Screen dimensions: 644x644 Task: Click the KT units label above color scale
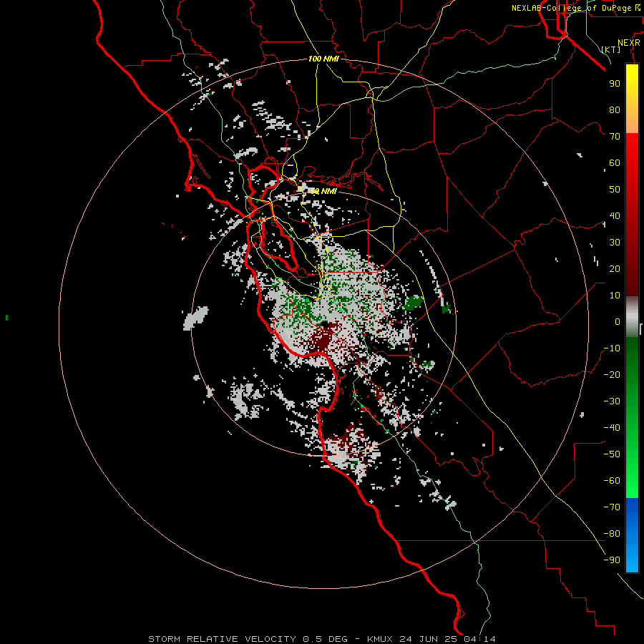610,49
